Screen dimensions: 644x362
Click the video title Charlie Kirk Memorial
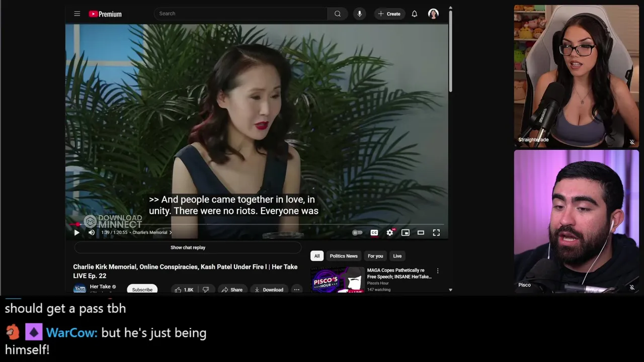(185, 271)
